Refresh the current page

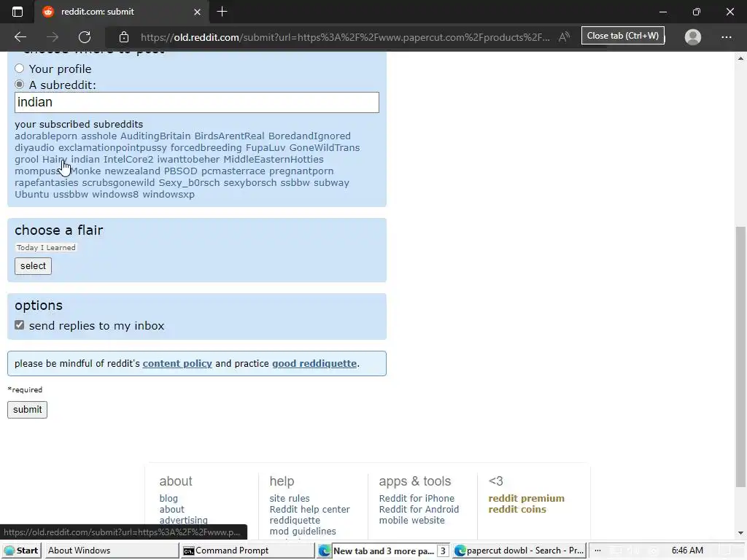click(85, 37)
